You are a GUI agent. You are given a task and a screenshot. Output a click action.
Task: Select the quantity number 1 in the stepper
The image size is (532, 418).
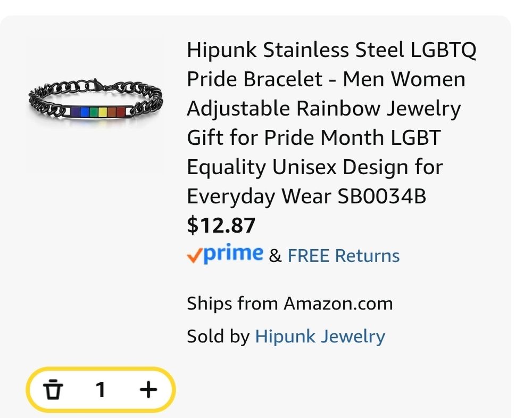[100, 389]
